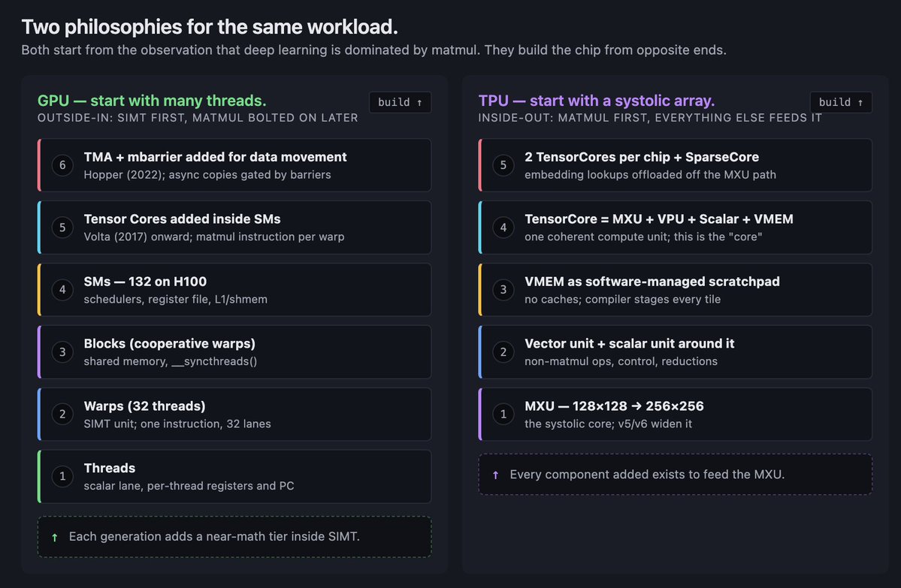Click the GPU panel build button
This screenshot has height=588, width=901.
point(400,102)
